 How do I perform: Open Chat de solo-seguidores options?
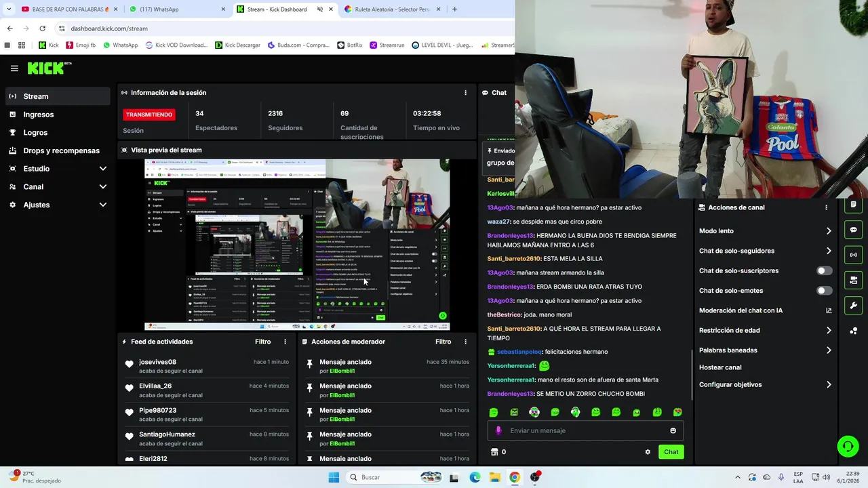(765, 251)
